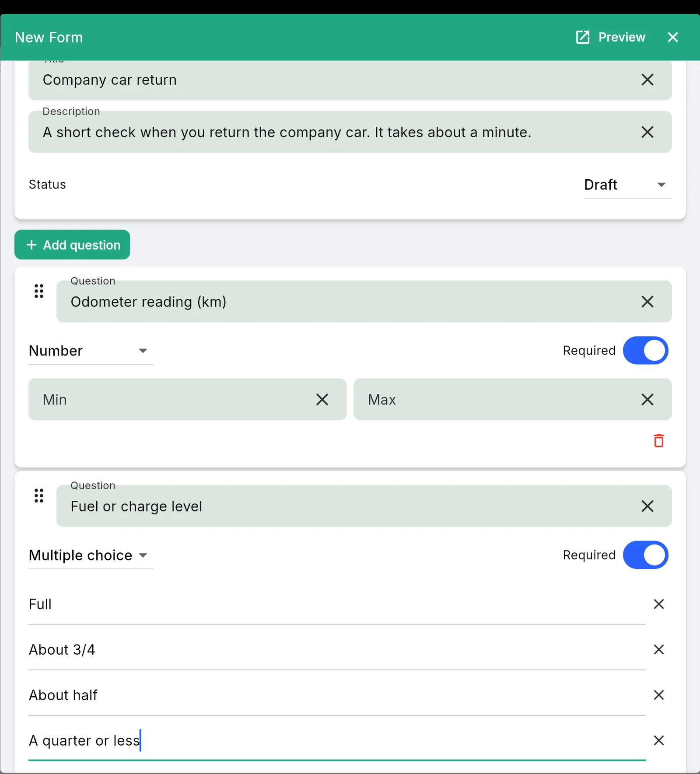Remove the A quarter or less option

click(659, 741)
